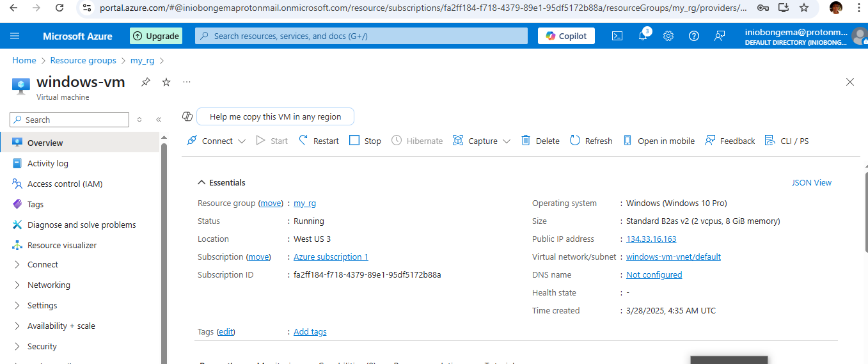The height and width of the screenshot is (364, 868).
Task: Click public IP address 134.33.16.163
Action: (x=651, y=239)
